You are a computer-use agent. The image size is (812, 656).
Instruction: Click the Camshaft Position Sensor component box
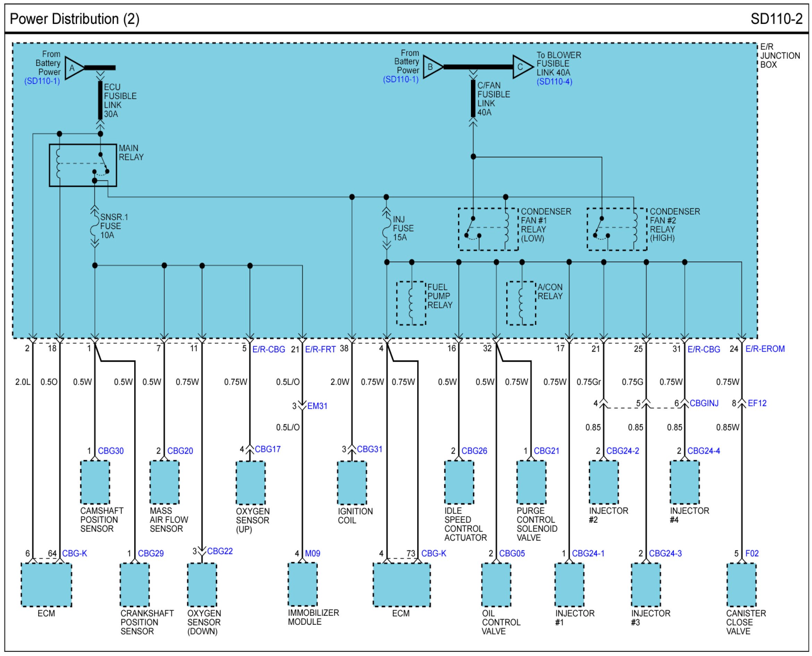[x=95, y=482]
